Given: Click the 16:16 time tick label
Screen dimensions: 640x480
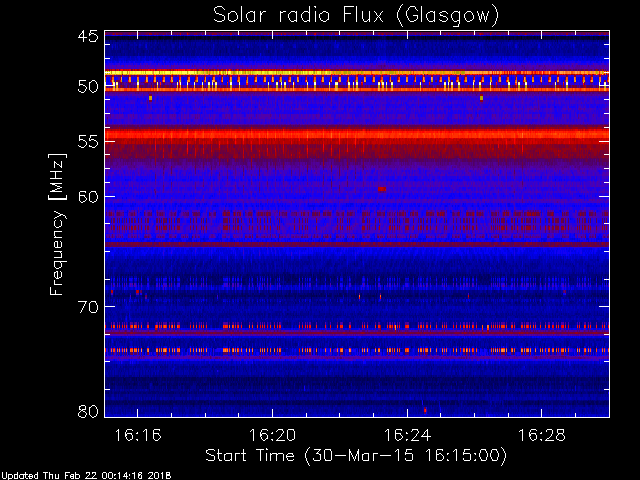Looking at the screenshot, I should click(x=138, y=435).
